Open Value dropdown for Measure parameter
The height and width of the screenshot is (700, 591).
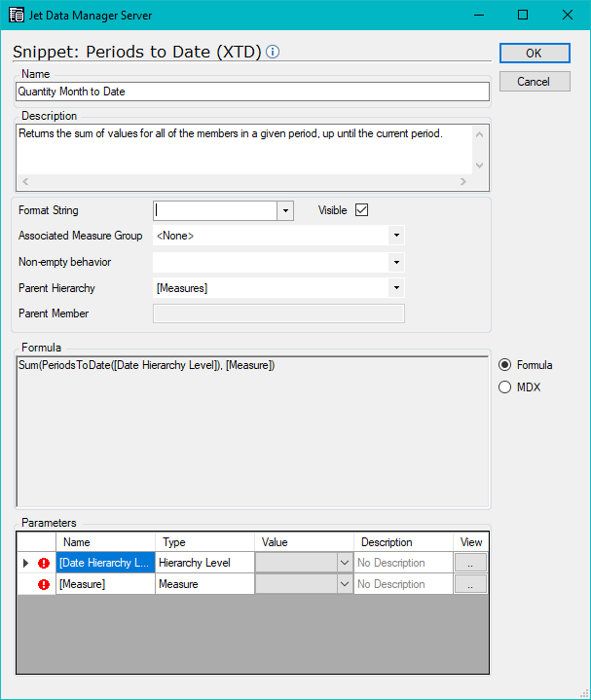pyautogui.click(x=345, y=583)
